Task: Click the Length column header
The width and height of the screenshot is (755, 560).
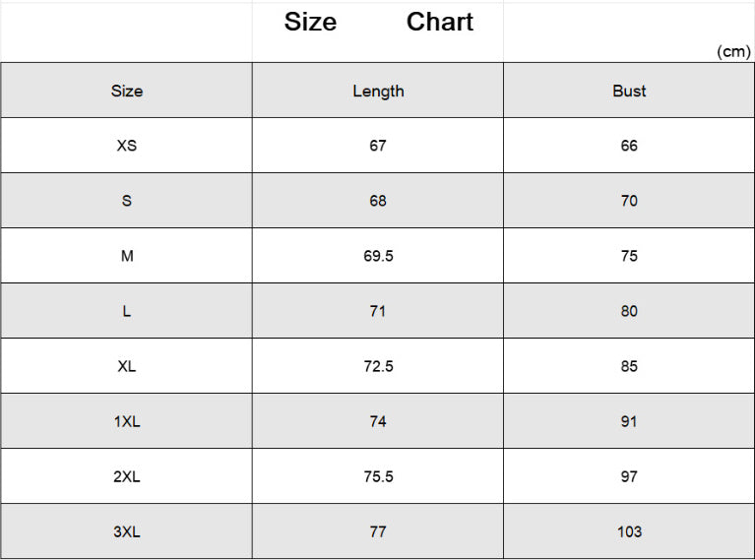Action: point(378,91)
